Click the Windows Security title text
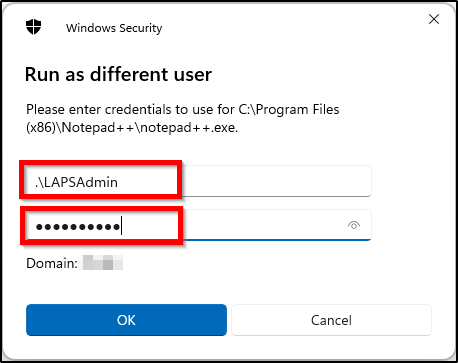Image resolution: width=458 pixels, height=363 pixels. click(114, 28)
